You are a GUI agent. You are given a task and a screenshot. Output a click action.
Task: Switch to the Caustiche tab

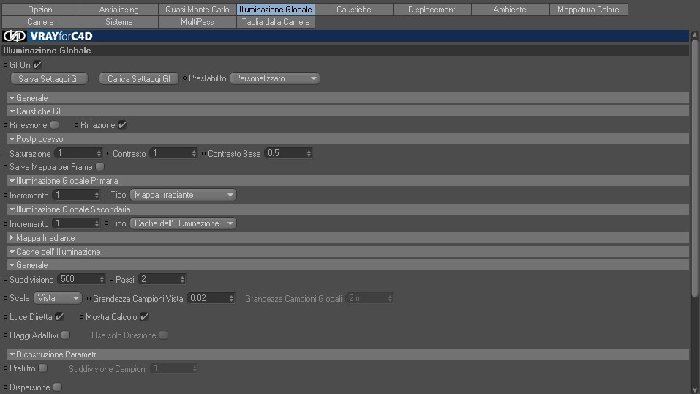[x=354, y=9]
